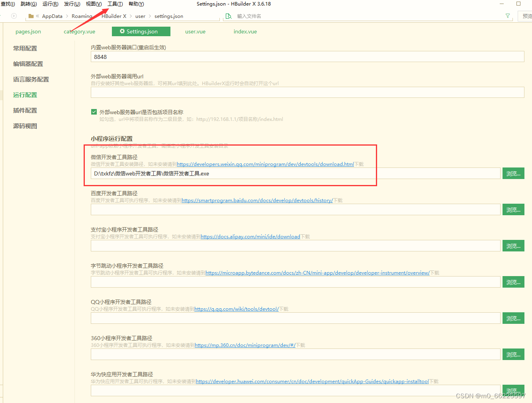
Task: Switch to the pages.json tab
Action: [x=28, y=31]
